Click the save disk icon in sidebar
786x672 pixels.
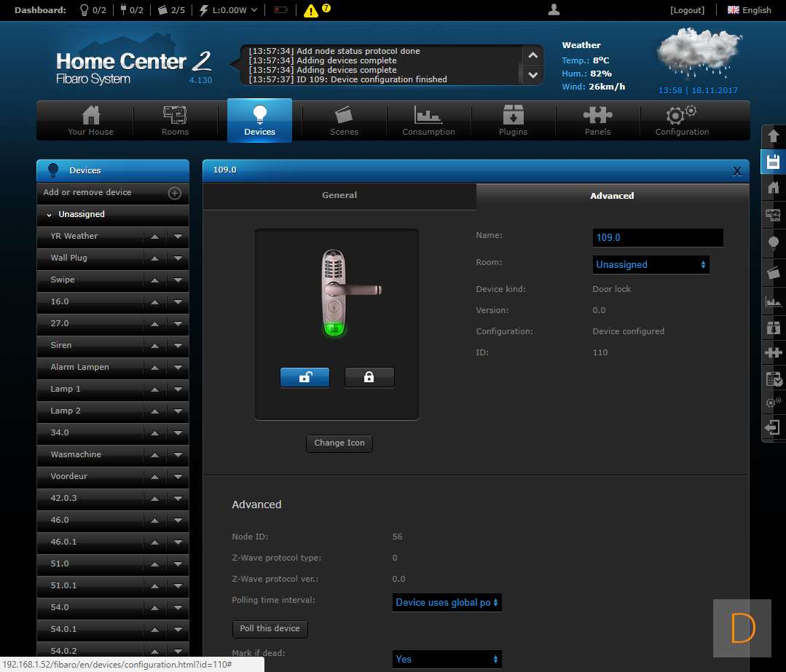(773, 162)
